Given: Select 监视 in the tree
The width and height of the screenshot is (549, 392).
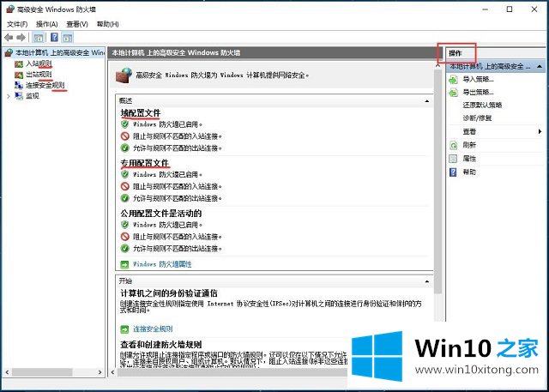Looking at the screenshot, I should tap(33, 96).
